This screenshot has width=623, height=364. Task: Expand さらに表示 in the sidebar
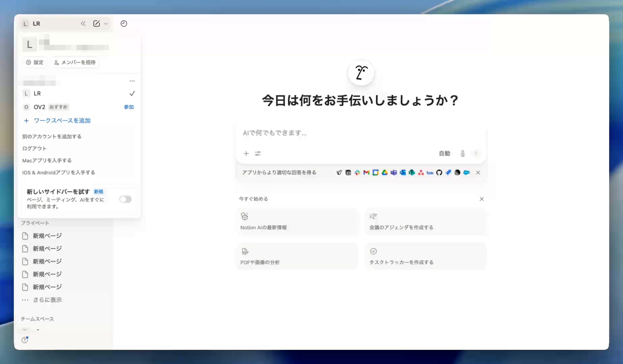pos(47,300)
